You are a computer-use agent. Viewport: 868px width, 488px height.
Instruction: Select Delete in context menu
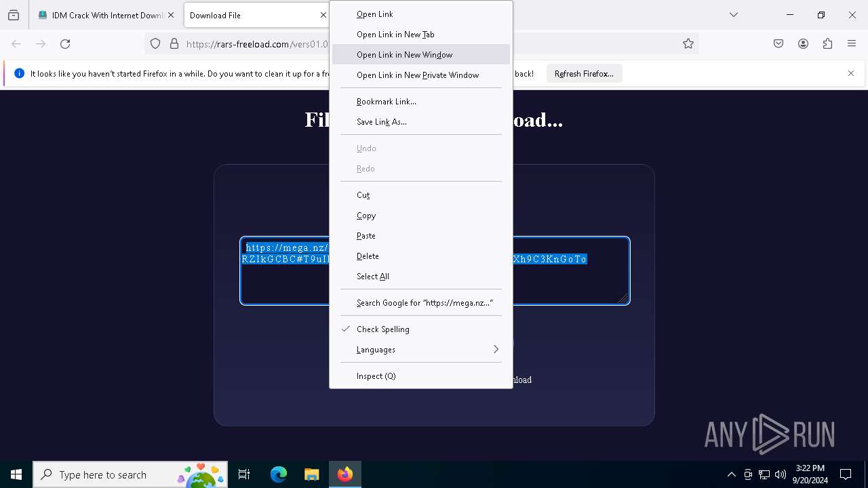pos(421,256)
